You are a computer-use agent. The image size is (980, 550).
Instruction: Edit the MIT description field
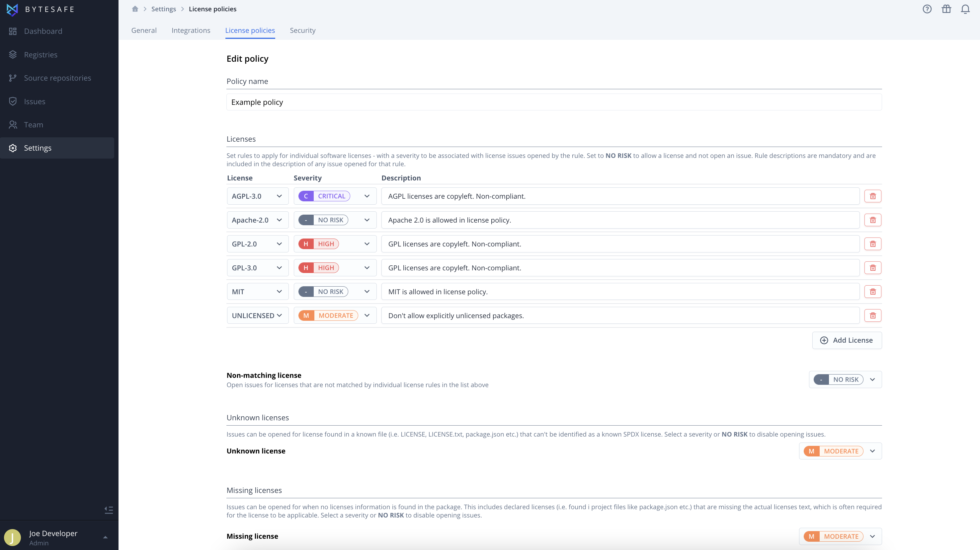620,292
